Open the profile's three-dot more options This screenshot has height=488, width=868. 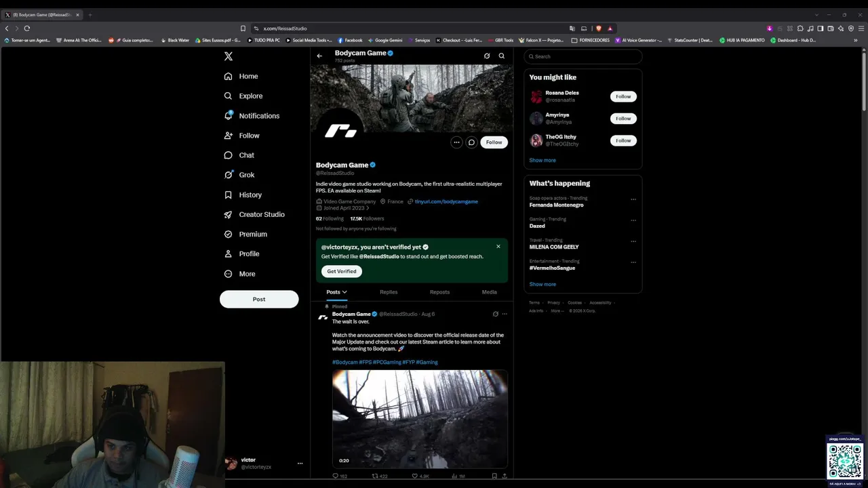456,142
